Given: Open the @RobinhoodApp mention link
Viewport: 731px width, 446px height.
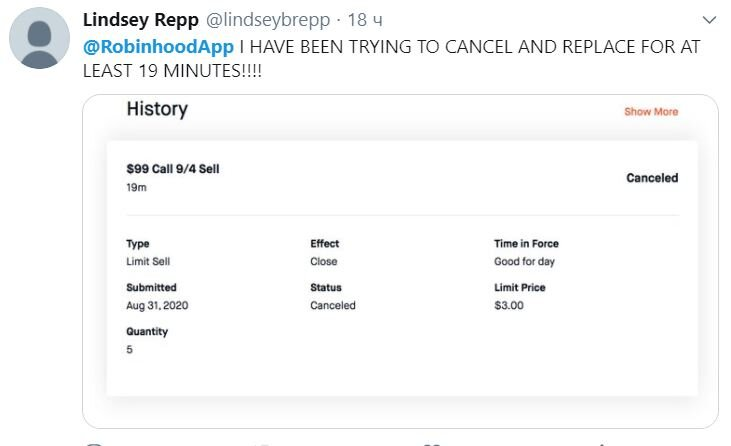Looking at the screenshot, I should tap(158, 47).
